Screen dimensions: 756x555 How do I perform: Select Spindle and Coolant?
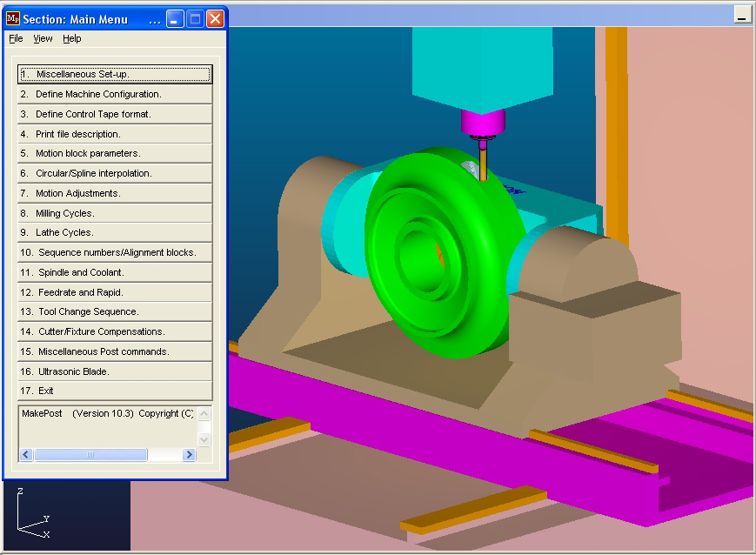pos(115,272)
